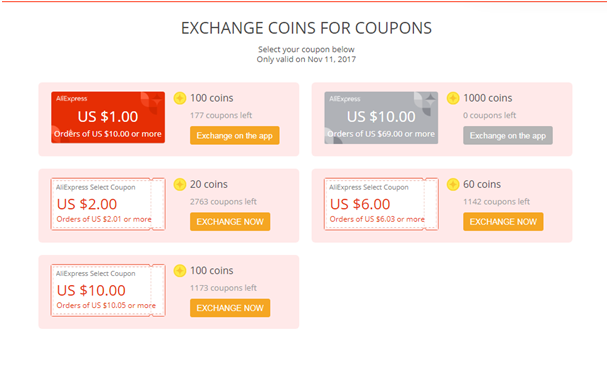Click greyed Exchange on the app button
Viewport: 610px width, 384px height.
click(x=508, y=135)
